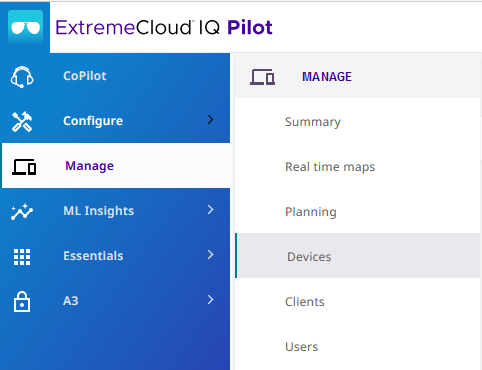Select Devices in Manage submenu
This screenshot has height=370, width=482.
[358, 256]
